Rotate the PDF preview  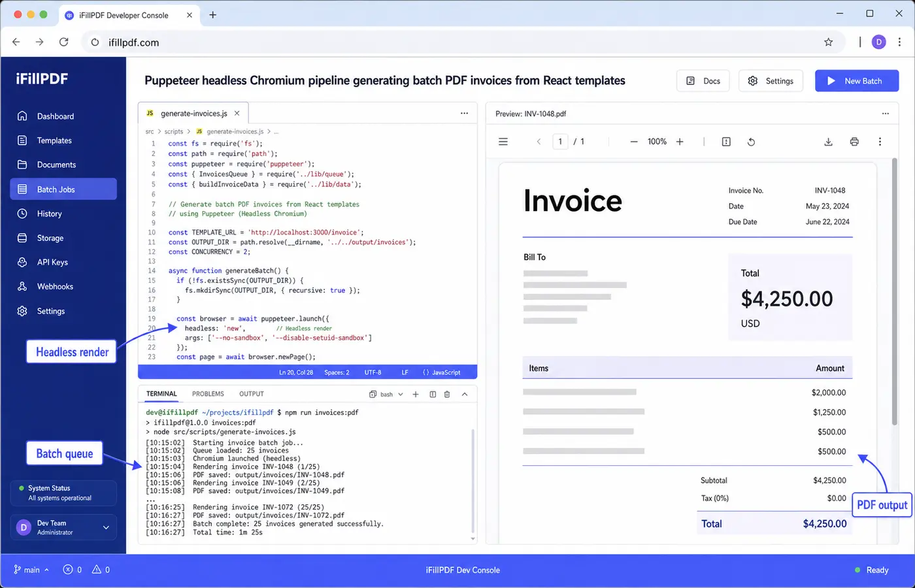(751, 142)
